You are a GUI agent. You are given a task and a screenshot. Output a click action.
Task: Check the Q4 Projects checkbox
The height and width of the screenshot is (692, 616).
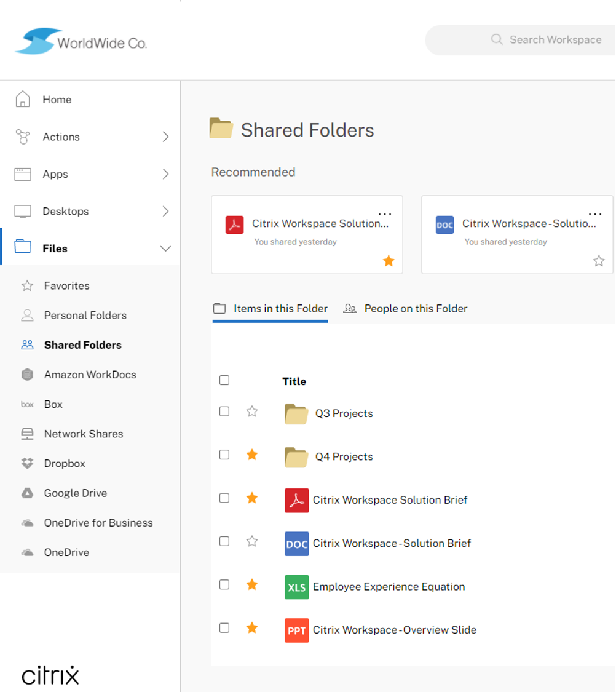coord(224,455)
